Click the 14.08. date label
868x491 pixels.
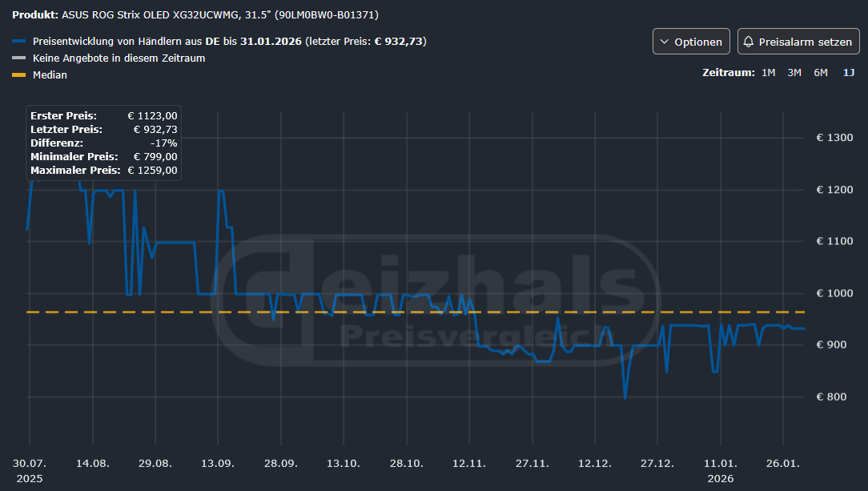92,463
